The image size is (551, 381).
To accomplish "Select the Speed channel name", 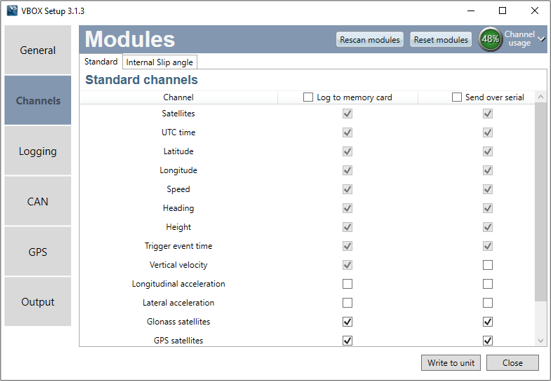I will coord(178,189).
